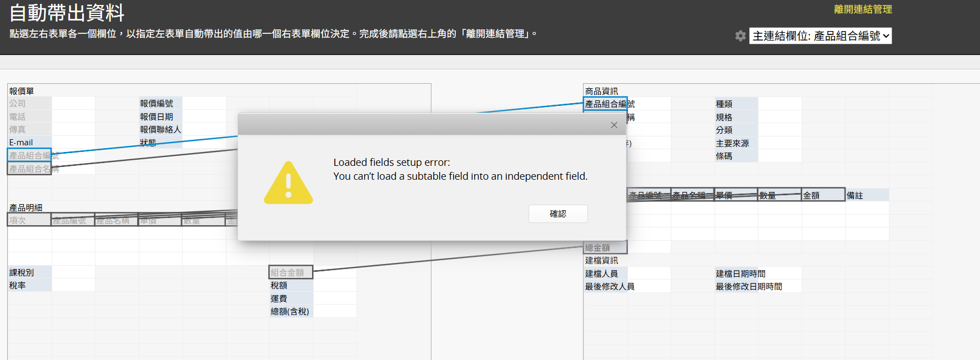Select the 項次 field in 產品明細
Image resolution: width=980 pixels, height=360 pixels.
pos(29,220)
